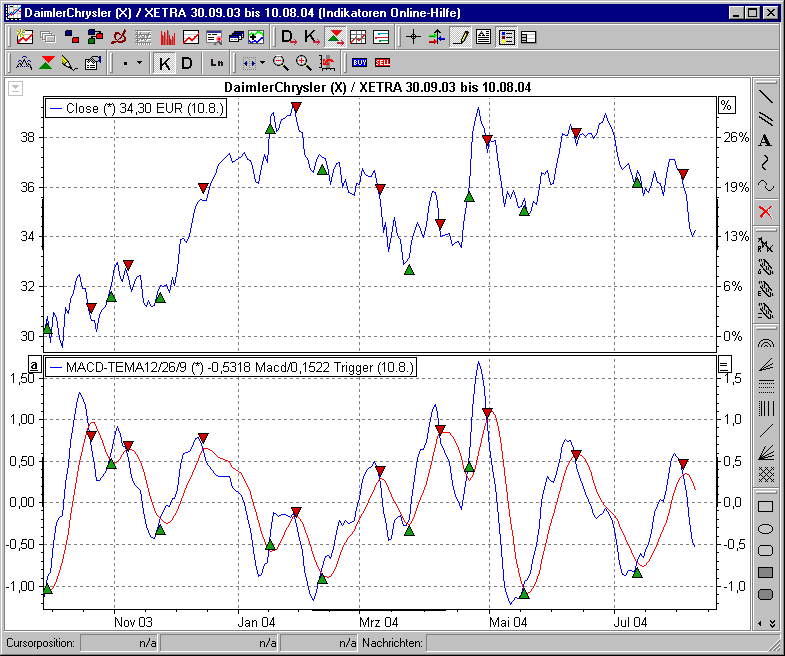Select the Fibonacci arcs tool
Image resolution: width=785 pixels, height=656 pixels.
(x=766, y=342)
